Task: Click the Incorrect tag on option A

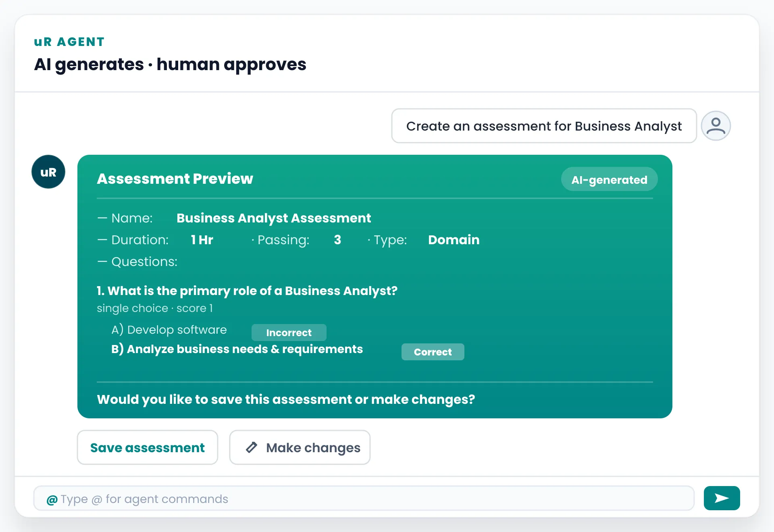Action: (289, 332)
